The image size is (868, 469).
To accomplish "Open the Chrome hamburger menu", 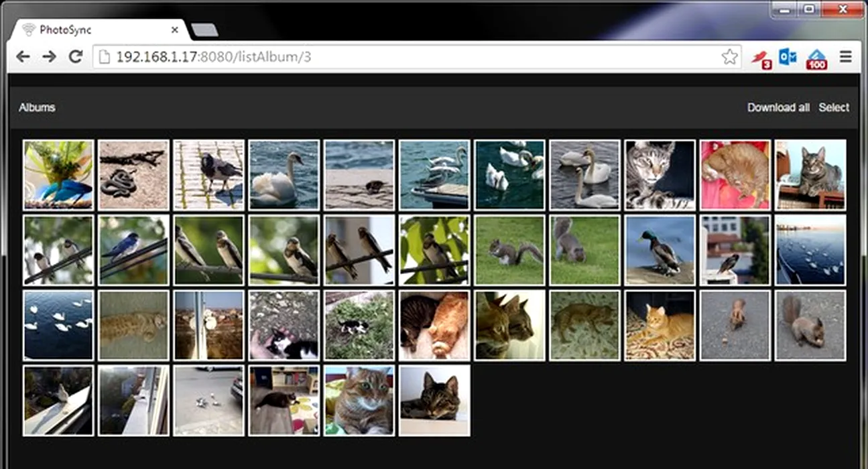I will click(x=846, y=57).
